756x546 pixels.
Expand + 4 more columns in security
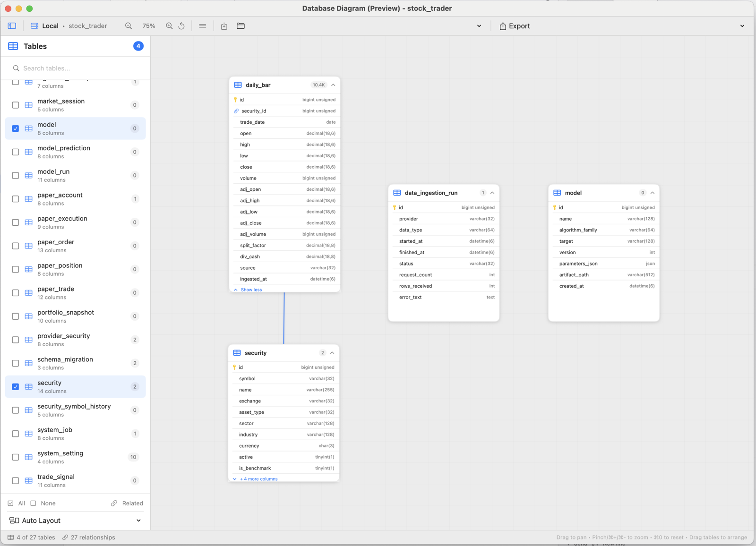click(x=258, y=479)
